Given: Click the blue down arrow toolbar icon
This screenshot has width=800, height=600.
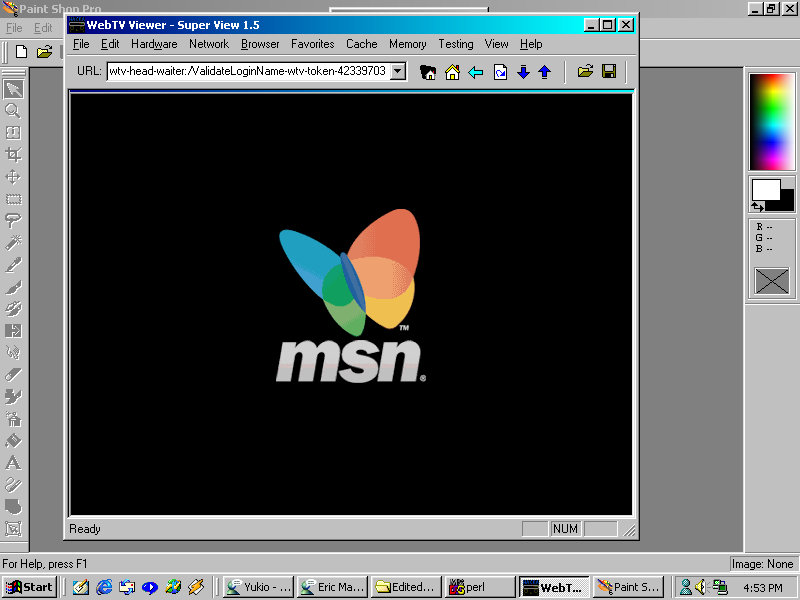Looking at the screenshot, I should [523, 72].
